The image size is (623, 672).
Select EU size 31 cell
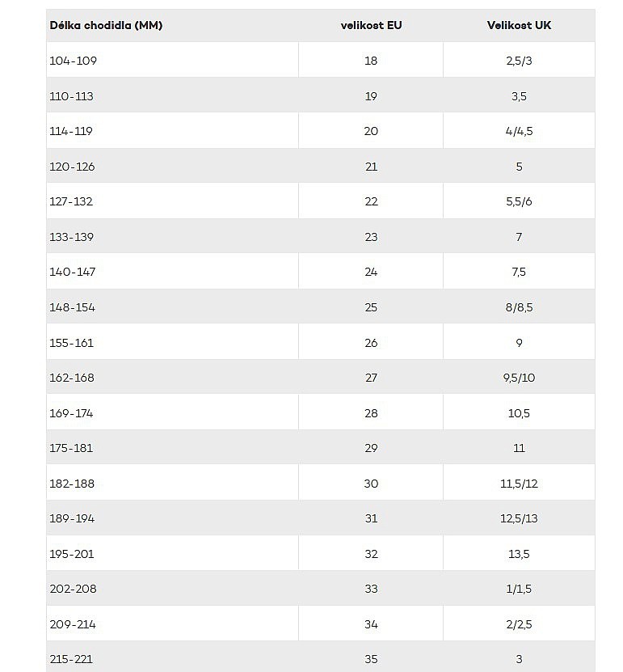[x=371, y=518]
